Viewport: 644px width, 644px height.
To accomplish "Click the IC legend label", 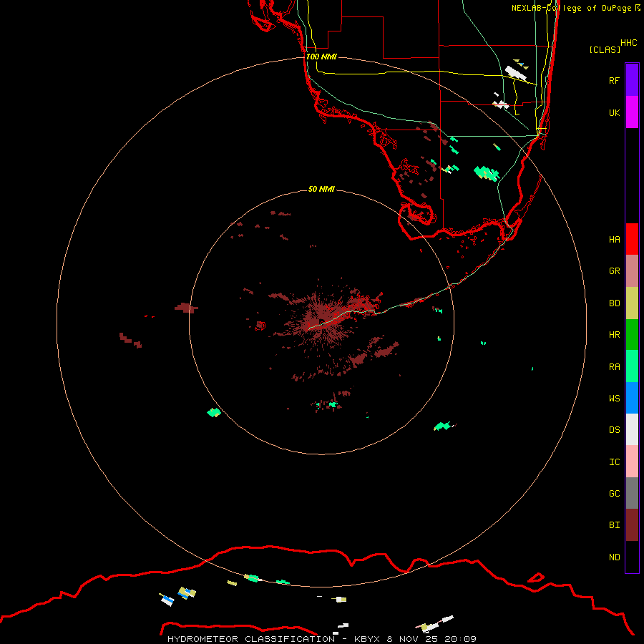I will [614, 462].
